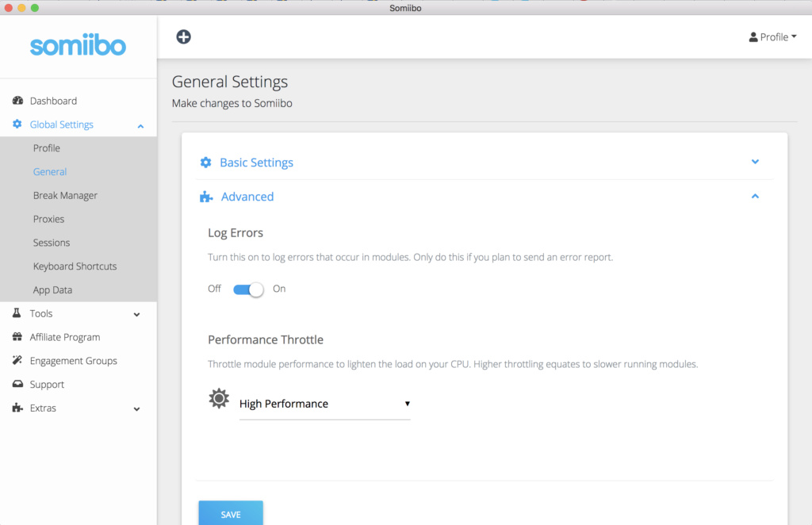This screenshot has height=525, width=812.
Task: Click the Basic Settings heading
Action: click(x=256, y=163)
